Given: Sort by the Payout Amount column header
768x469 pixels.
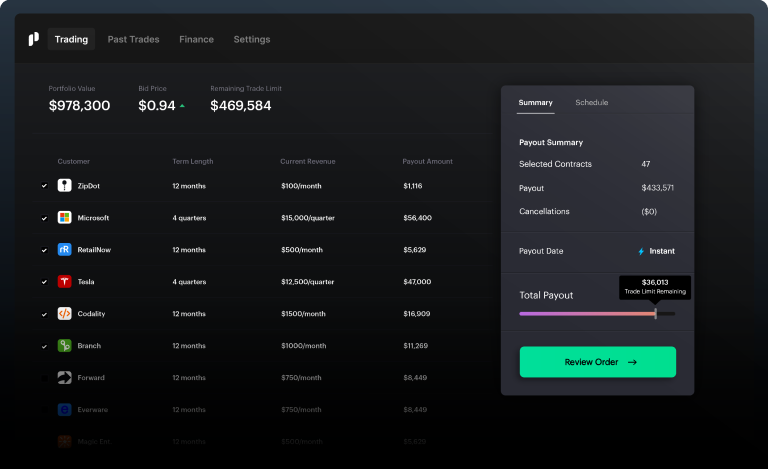Looking at the screenshot, I should pyautogui.click(x=427, y=161).
